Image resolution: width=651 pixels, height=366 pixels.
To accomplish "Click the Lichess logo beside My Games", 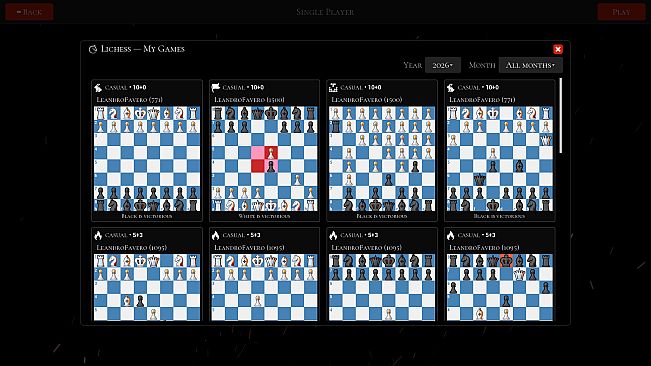I will [x=93, y=49].
